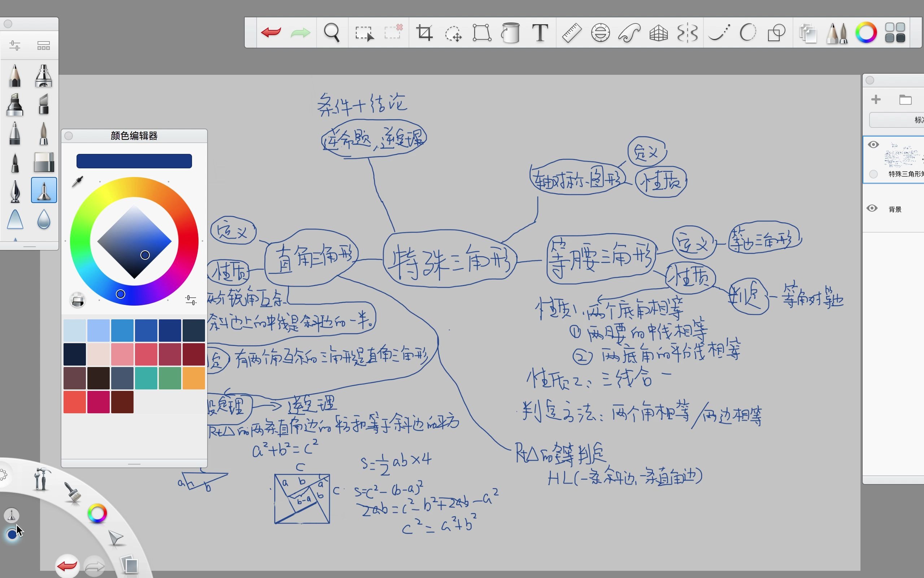
Task: Choose the chisel-tip marker brush
Action: [44, 104]
